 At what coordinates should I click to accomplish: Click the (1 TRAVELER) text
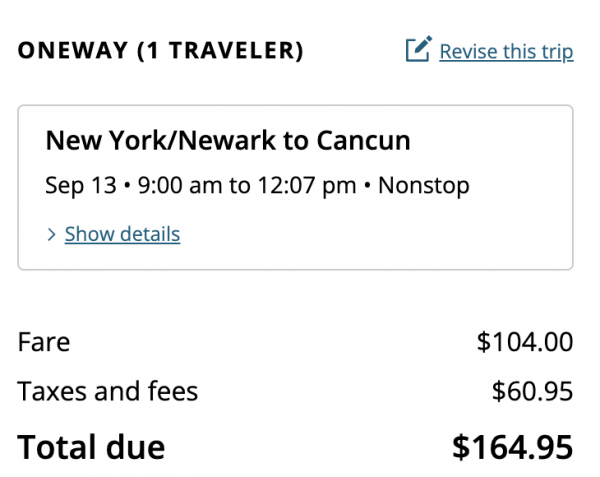pos(220,51)
